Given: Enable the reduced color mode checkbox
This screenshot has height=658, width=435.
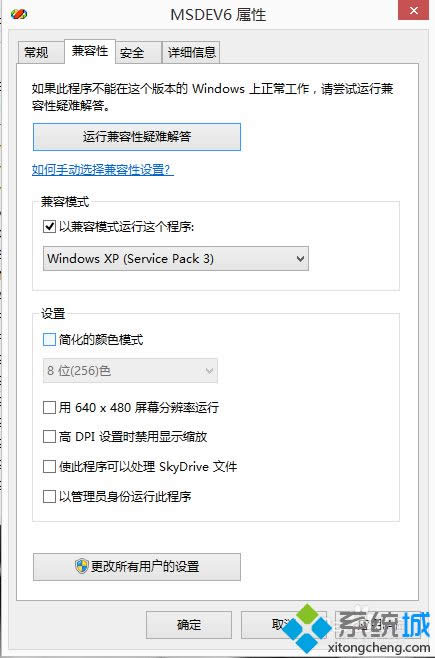Looking at the screenshot, I should coord(49,339).
